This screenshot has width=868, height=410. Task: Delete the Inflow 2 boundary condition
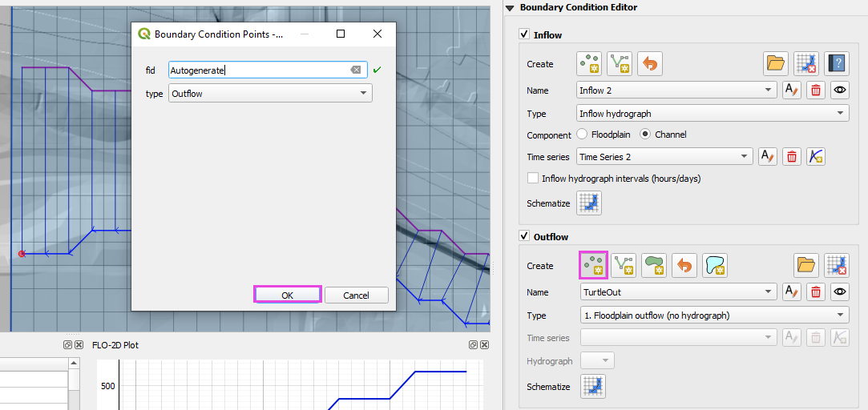point(816,90)
